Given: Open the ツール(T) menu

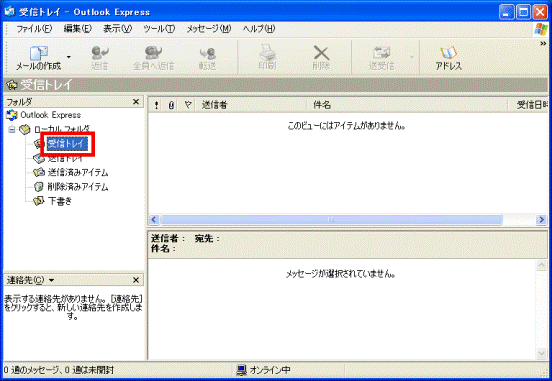Looking at the screenshot, I should pos(159,29).
